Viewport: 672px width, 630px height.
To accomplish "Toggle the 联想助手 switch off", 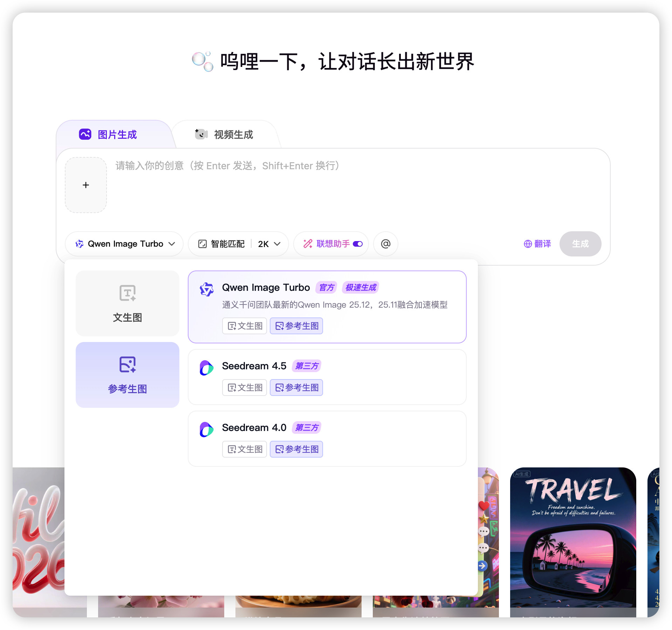I will (357, 244).
